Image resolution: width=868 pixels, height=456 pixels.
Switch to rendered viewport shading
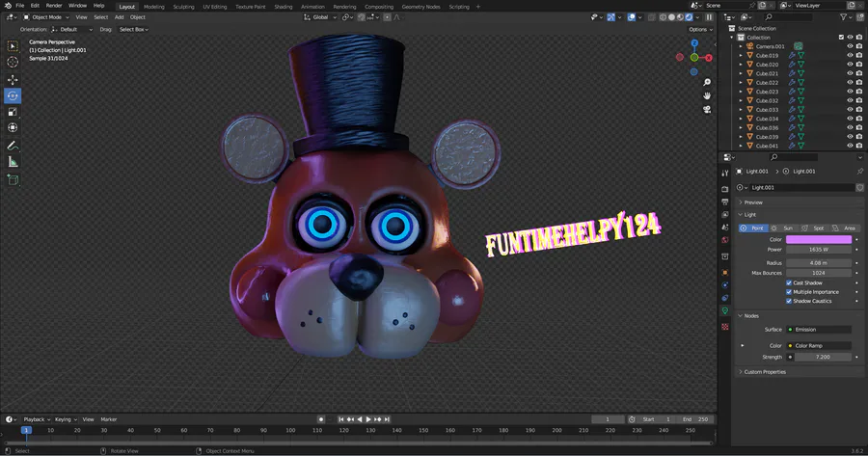click(690, 17)
